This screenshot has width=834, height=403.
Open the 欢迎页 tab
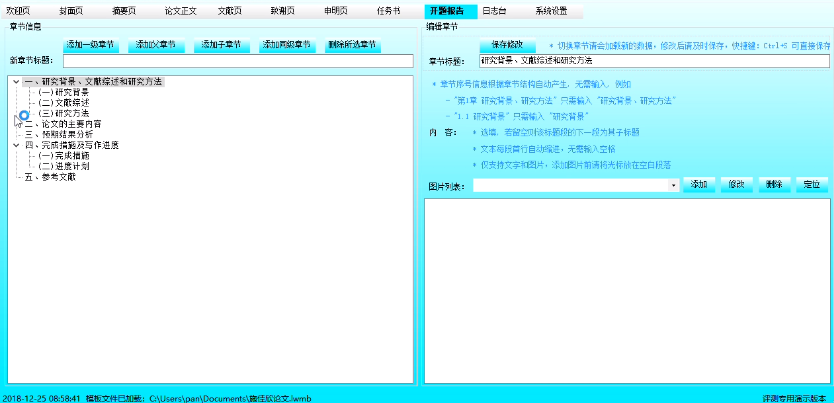pyautogui.click(x=18, y=11)
